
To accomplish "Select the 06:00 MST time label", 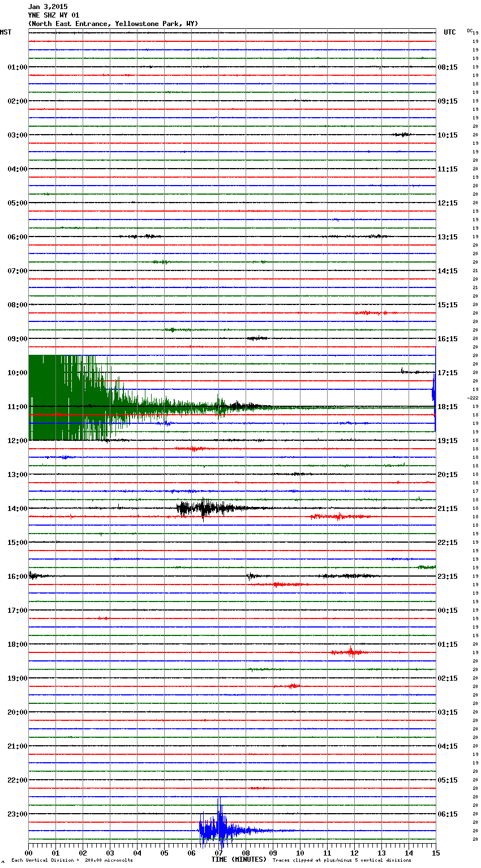I will (18, 237).
